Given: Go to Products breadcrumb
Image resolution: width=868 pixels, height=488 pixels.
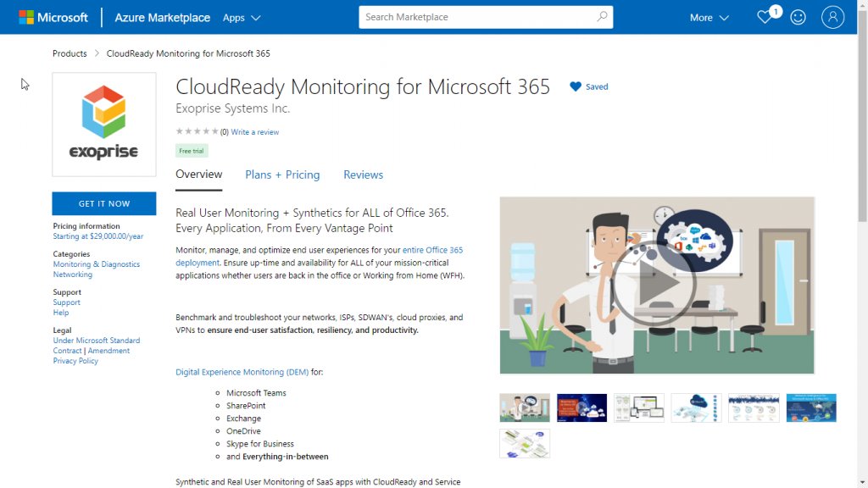Looking at the screenshot, I should click(x=70, y=53).
